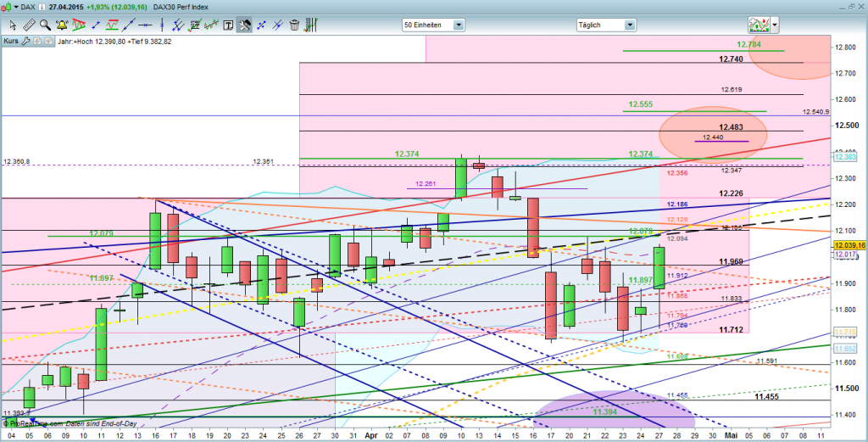Click the candlestick chart icon in title bar
The height and width of the screenshot is (442, 868).
coord(6,7)
